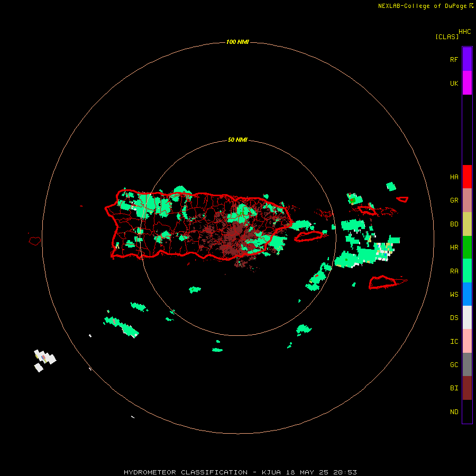476x476 pixels.
Task: Click the DS white legend swatch
Action: 467,317
